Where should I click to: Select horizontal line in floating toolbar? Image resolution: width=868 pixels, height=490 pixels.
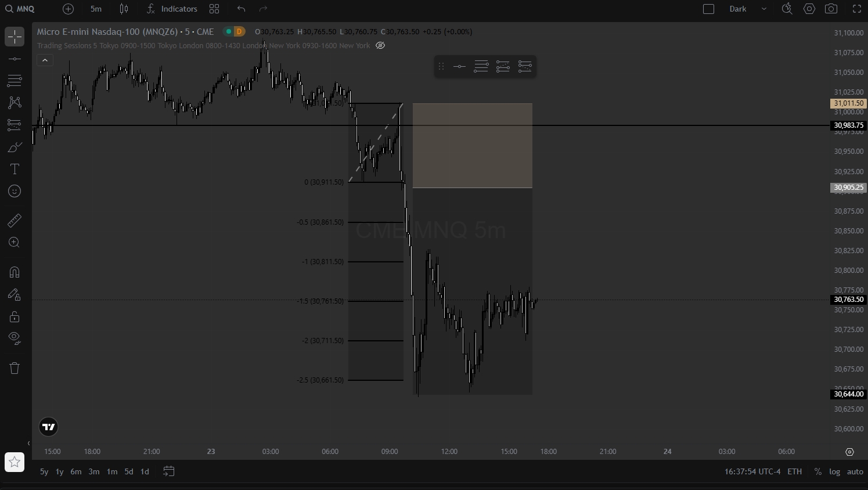coord(459,66)
